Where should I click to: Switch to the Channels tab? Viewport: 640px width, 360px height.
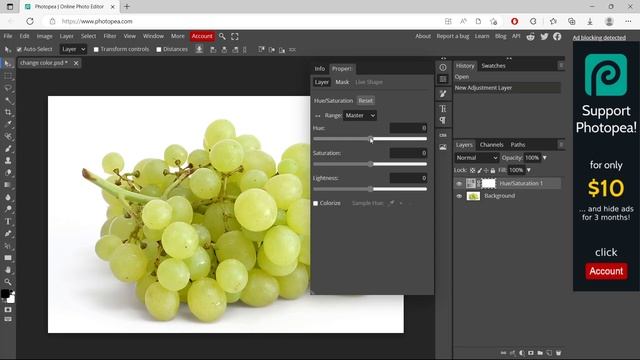coord(491,144)
